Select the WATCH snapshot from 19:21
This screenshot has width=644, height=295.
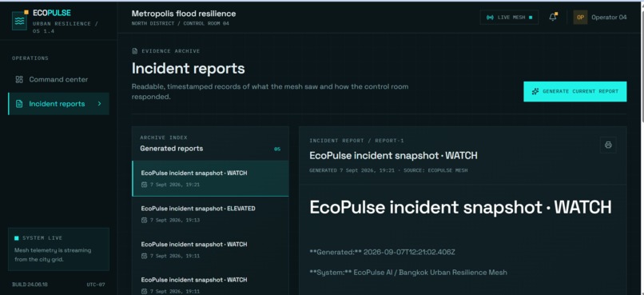point(210,178)
